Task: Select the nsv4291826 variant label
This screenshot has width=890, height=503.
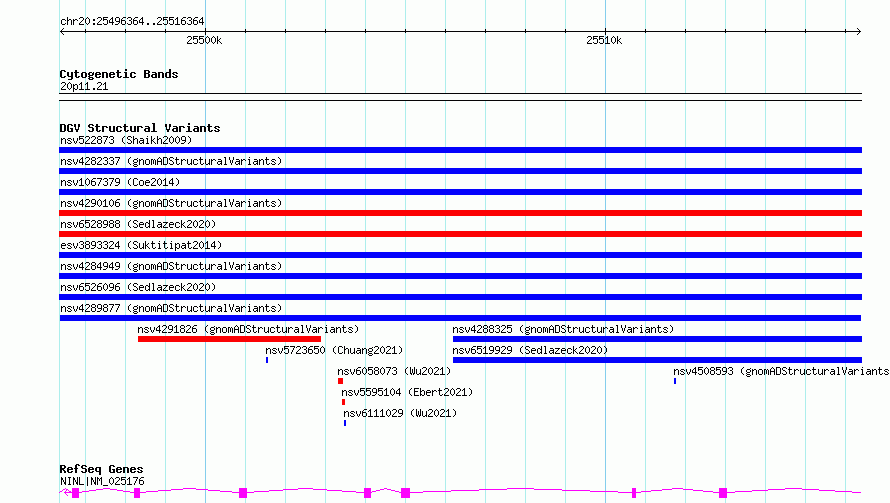Action: tap(248, 329)
